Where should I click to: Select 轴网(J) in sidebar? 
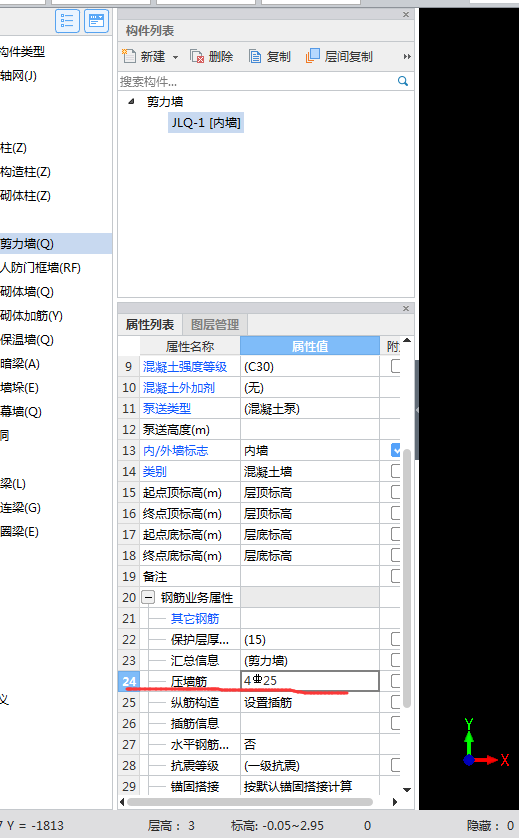[19, 76]
